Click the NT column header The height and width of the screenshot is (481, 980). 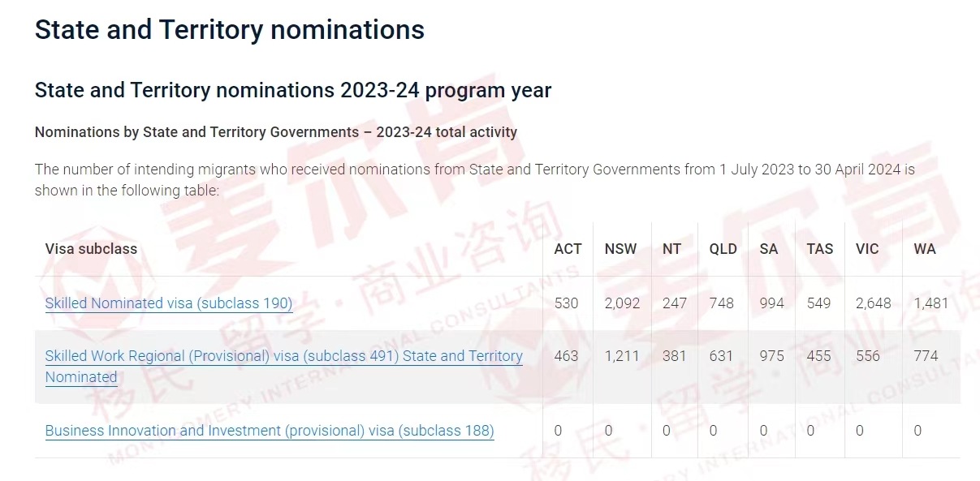click(x=671, y=249)
